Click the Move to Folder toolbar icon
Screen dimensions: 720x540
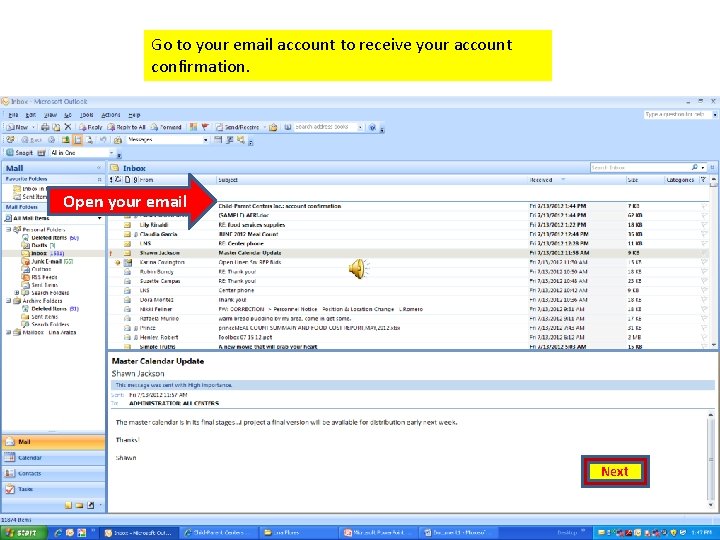tap(56, 127)
